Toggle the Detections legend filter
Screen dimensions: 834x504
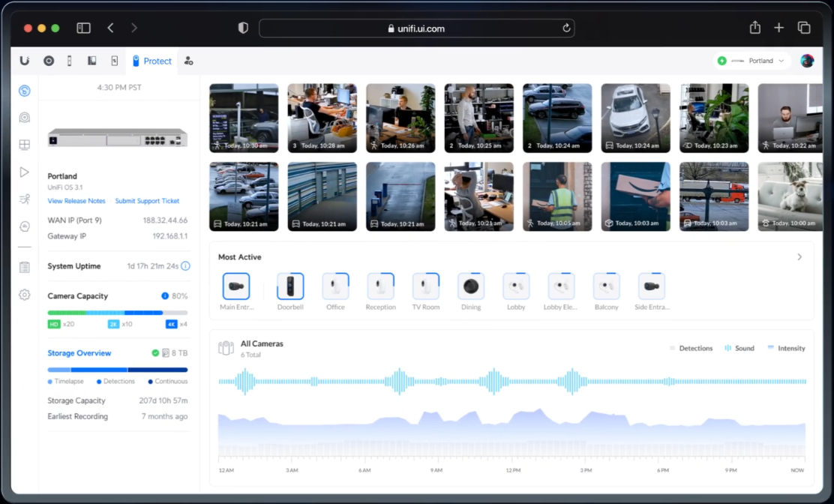click(x=691, y=348)
